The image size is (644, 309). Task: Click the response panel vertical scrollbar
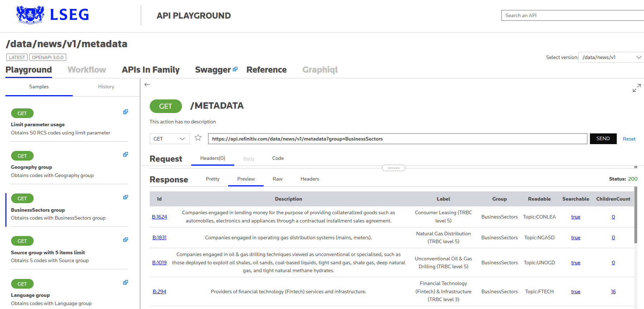click(x=636, y=215)
